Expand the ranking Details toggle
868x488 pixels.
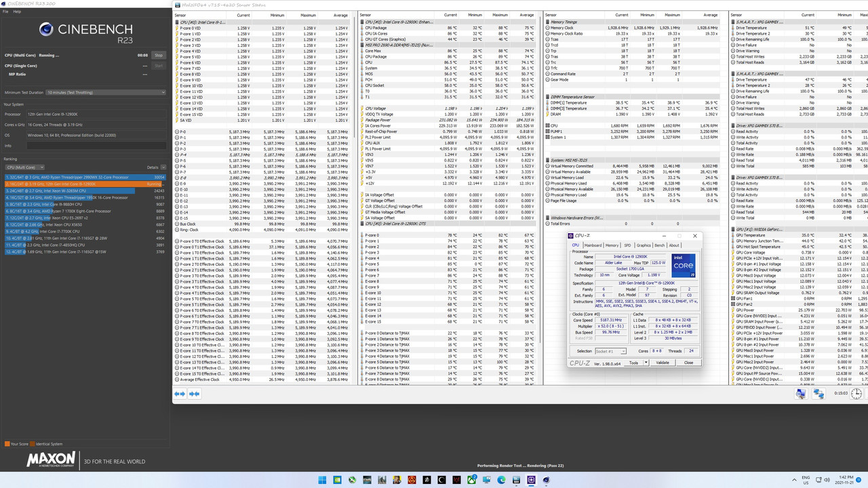point(163,167)
